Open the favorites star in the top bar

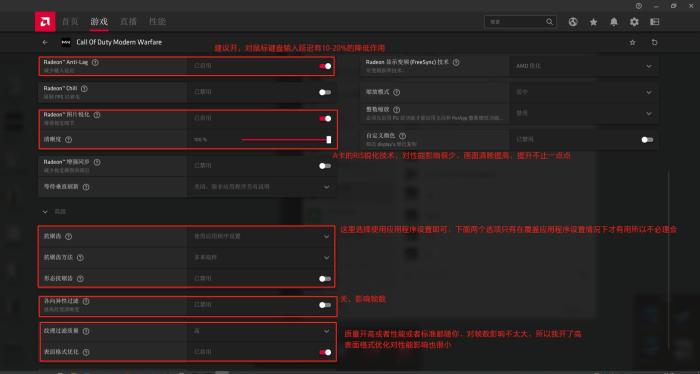(x=593, y=22)
